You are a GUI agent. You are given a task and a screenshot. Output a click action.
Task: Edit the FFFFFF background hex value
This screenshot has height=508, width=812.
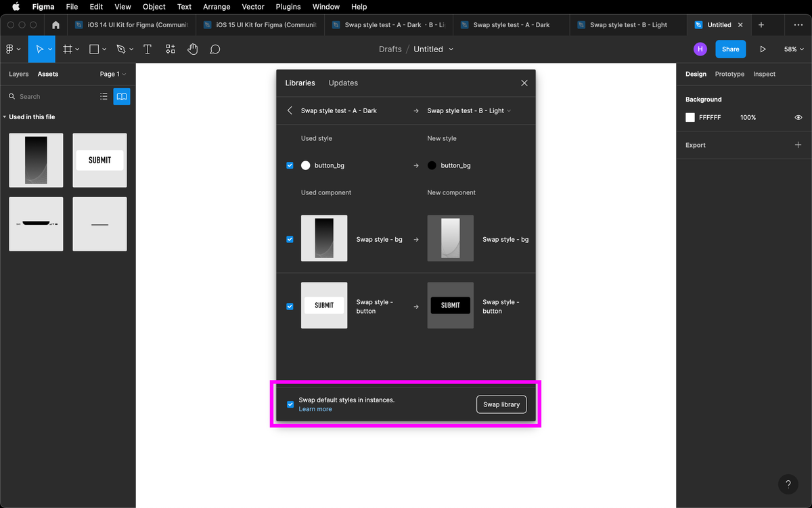pyautogui.click(x=710, y=117)
